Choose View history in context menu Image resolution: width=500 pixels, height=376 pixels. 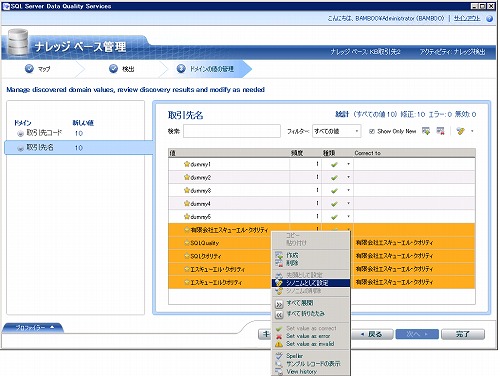(311, 371)
